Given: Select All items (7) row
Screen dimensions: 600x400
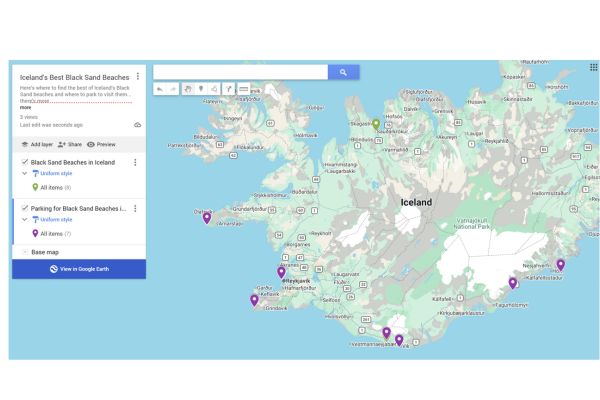Looking at the screenshot, I should 78,233.
